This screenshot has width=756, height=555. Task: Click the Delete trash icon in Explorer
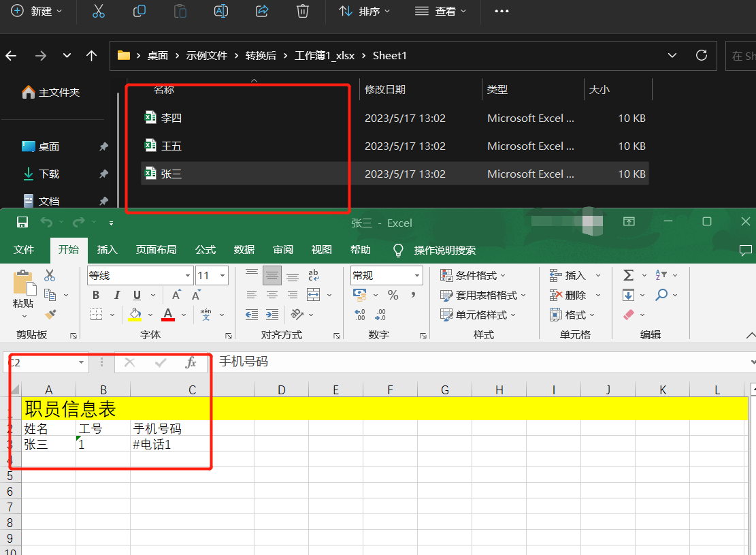[302, 12]
